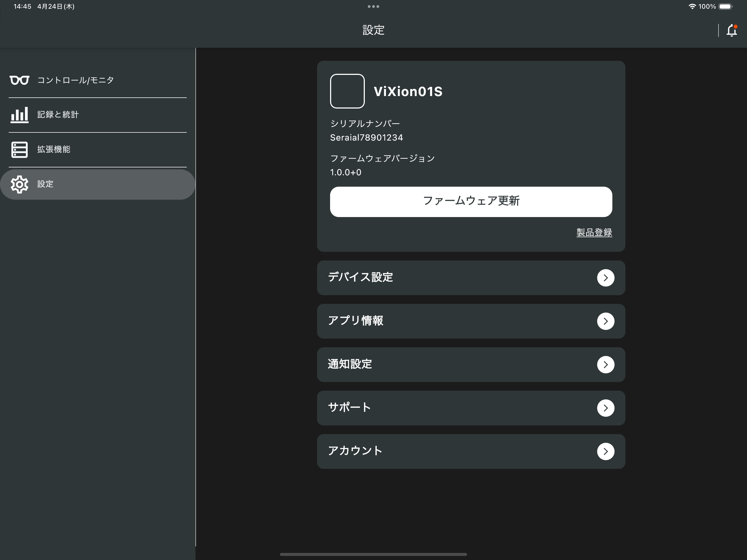Expand アプリ情報 with its chevron

606,321
